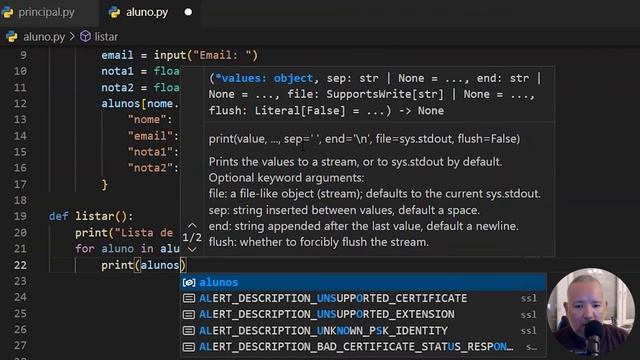This screenshot has height=360, width=640.
Task: Click 'for aluno in' on line 21
Action: (114, 249)
